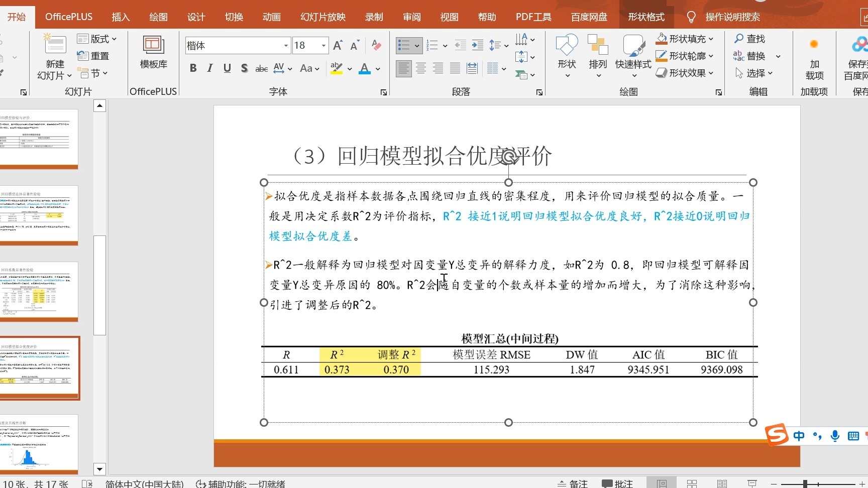Click thumbnail pane scroll down arrow
Image resolution: width=868 pixels, height=488 pixels.
click(99, 469)
